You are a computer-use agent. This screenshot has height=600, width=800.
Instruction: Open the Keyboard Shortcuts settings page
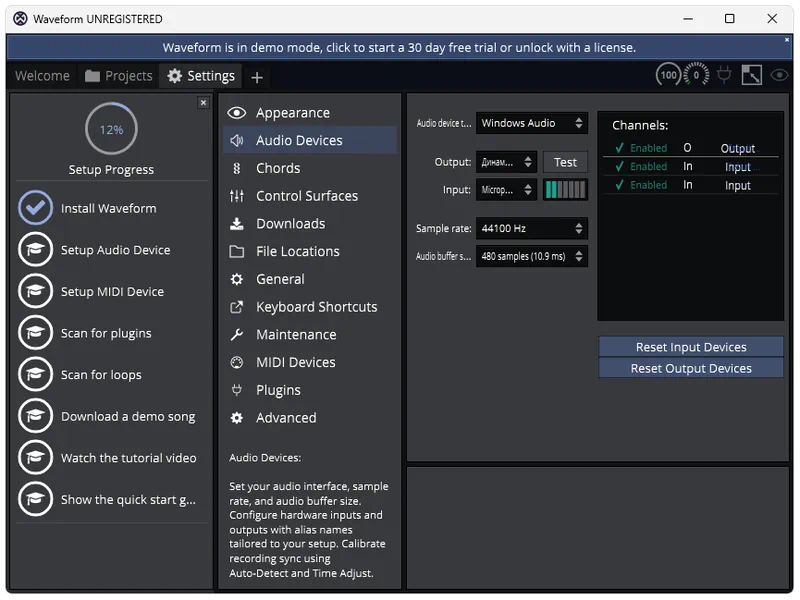pyautogui.click(x=310, y=307)
